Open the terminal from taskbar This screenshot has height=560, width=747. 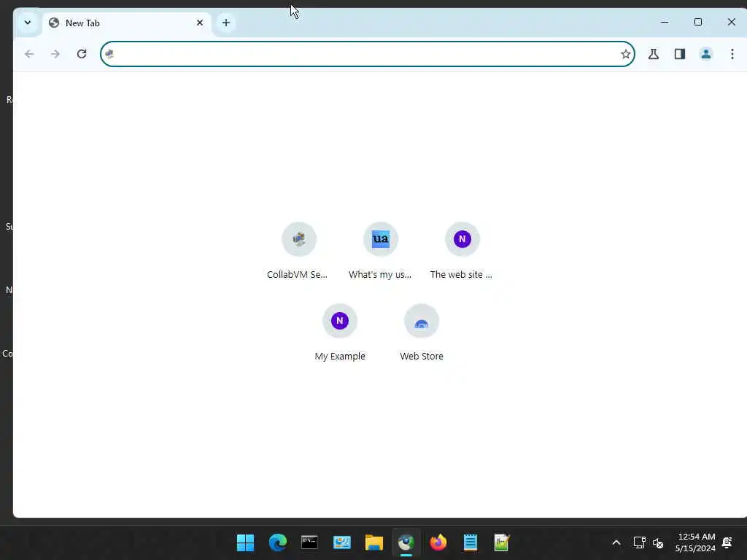[x=309, y=542]
